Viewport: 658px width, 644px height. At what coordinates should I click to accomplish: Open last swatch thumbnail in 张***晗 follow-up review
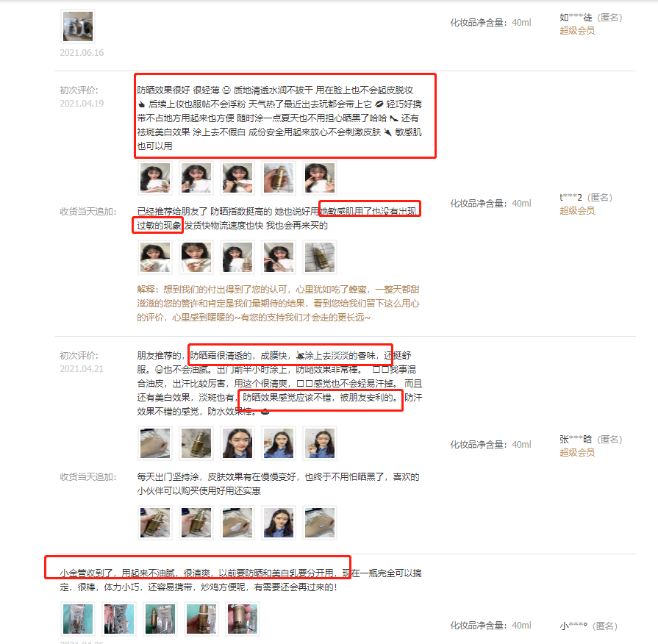319,523
